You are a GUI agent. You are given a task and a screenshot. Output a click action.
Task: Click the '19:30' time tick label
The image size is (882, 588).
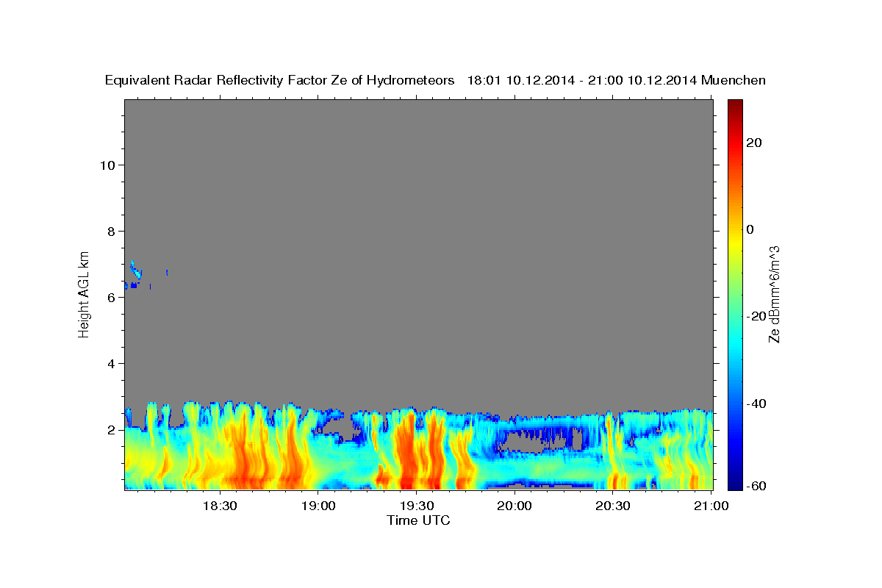(416, 506)
